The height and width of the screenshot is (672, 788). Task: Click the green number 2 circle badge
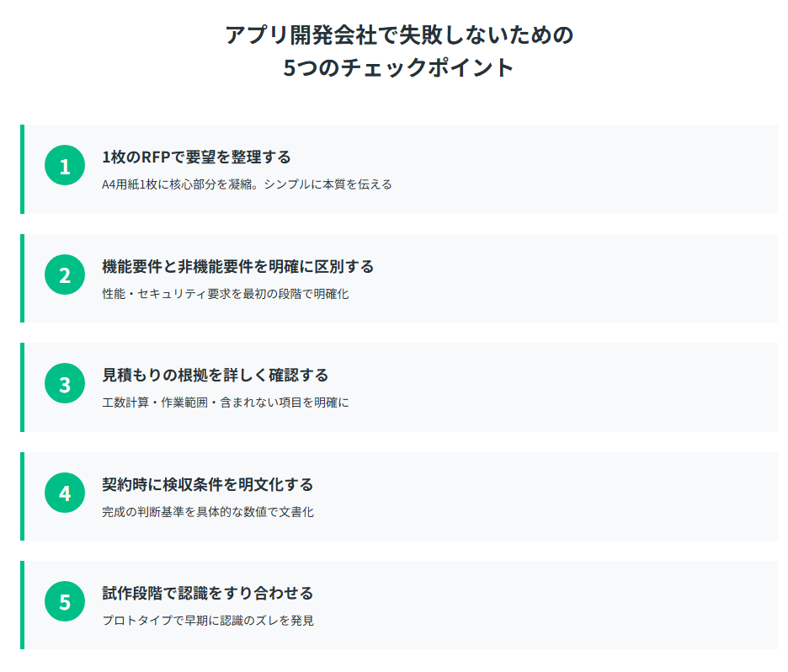point(65,275)
